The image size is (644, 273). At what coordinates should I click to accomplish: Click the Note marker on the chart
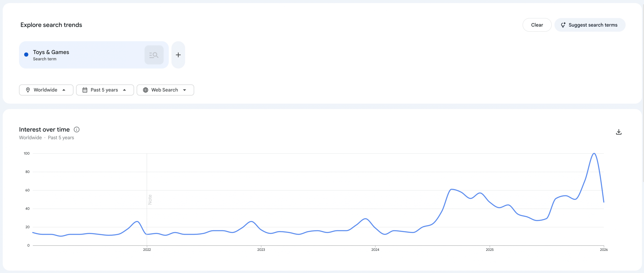tap(150, 199)
